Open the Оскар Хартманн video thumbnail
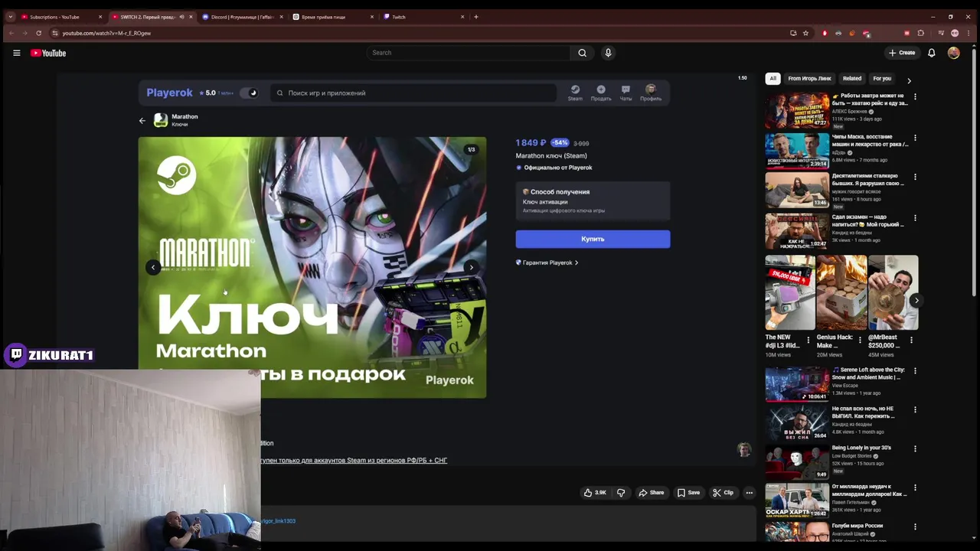980x551 pixels. [796, 500]
